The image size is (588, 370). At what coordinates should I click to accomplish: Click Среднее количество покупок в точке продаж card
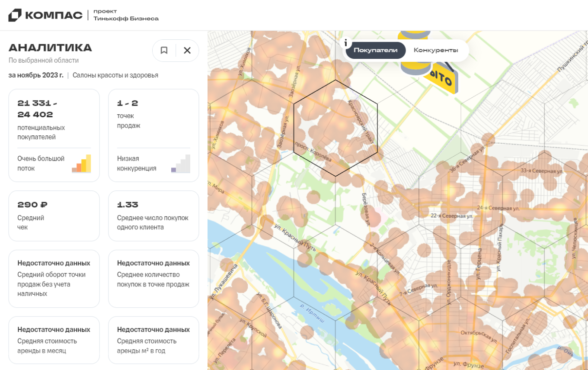click(153, 279)
